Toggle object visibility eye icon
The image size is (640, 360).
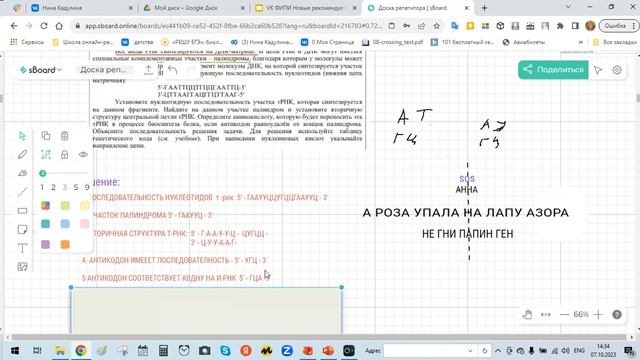(x=83, y=155)
